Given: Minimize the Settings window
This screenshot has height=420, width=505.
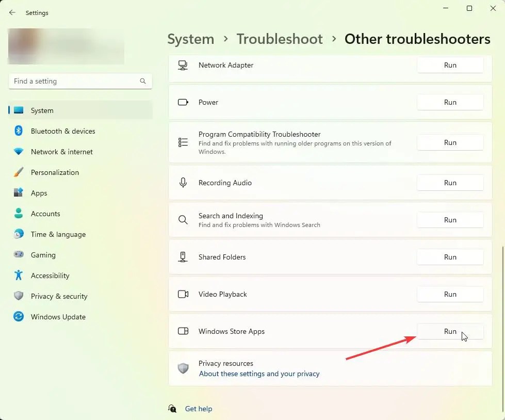Looking at the screenshot, I should pyautogui.click(x=446, y=8).
